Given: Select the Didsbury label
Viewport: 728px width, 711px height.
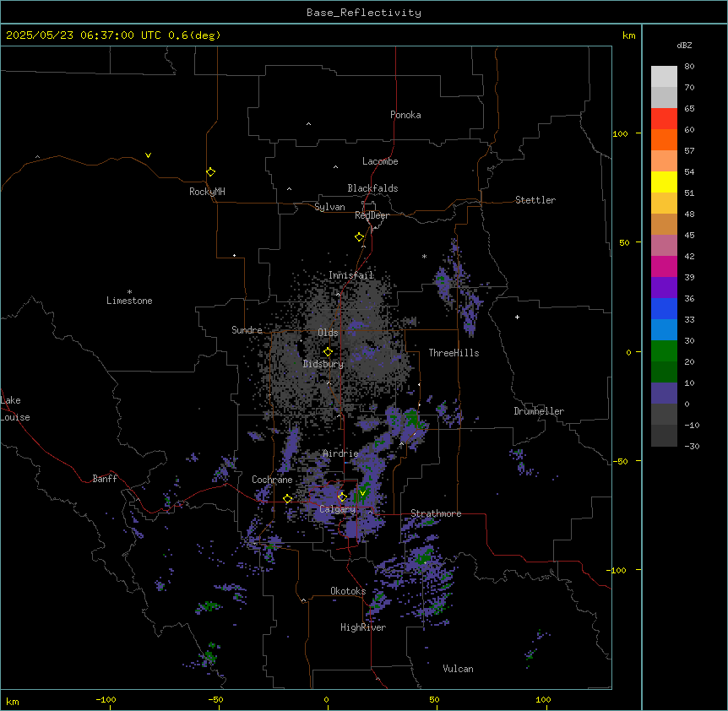Looking at the screenshot, I should pos(323,364).
